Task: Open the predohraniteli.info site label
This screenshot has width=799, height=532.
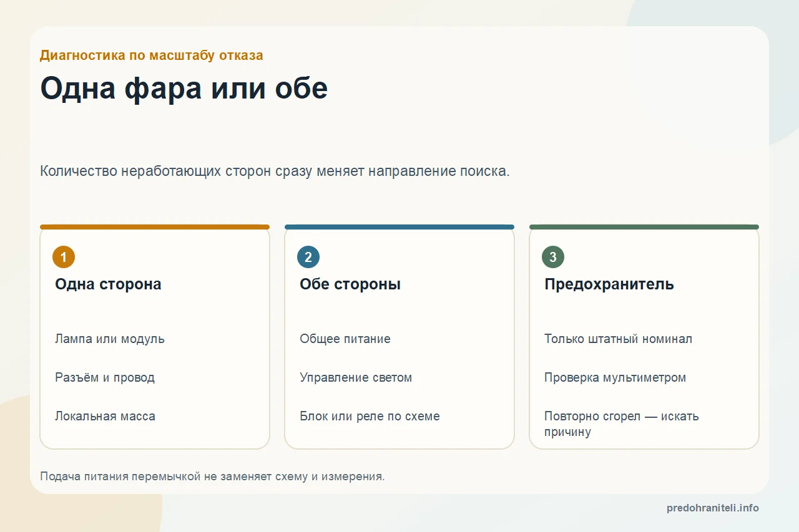Action: [713, 508]
